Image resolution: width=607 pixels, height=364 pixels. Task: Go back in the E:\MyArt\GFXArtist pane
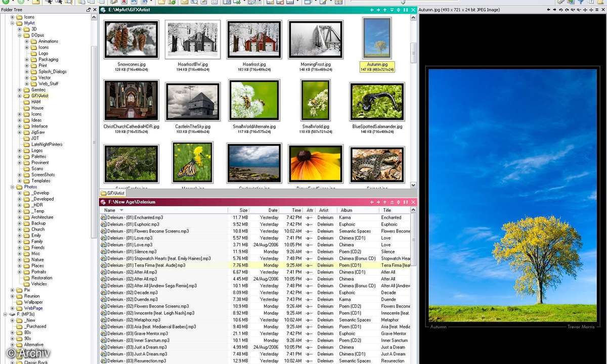pyautogui.click(x=372, y=10)
